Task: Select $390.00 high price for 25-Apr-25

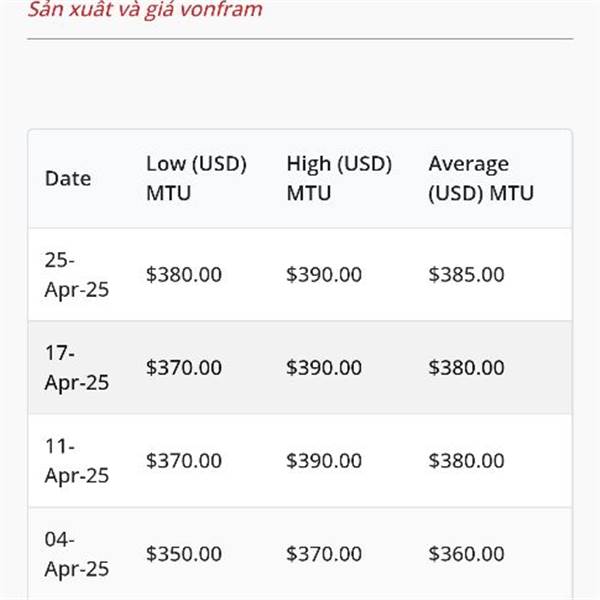Action: (324, 275)
